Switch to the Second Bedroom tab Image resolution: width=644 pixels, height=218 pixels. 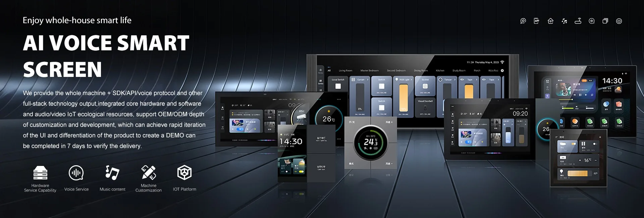[396, 71]
